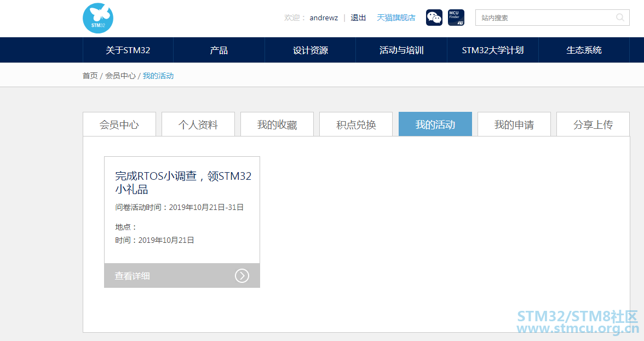This screenshot has height=341, width=644.
Task: Open STM32大学计划 menu
Action: 492,50
